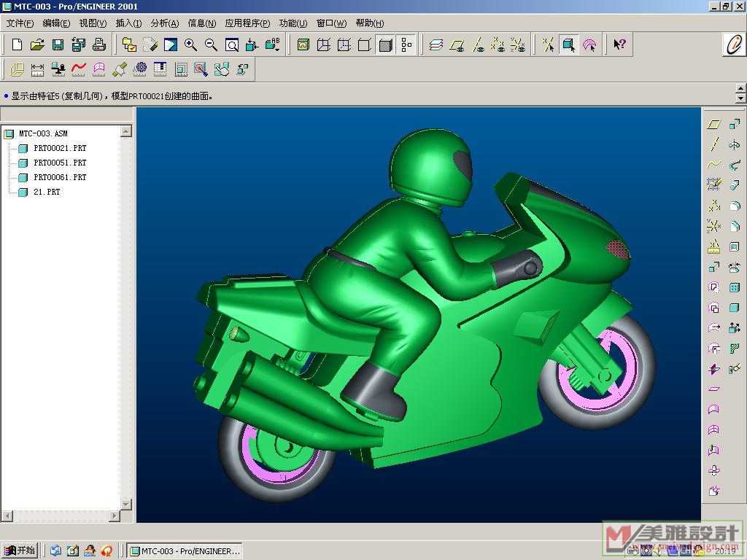The height and width of the screenshot is (560, 747).
Task: Open the 应用程序(P) menu
Action: coord(247,23)
